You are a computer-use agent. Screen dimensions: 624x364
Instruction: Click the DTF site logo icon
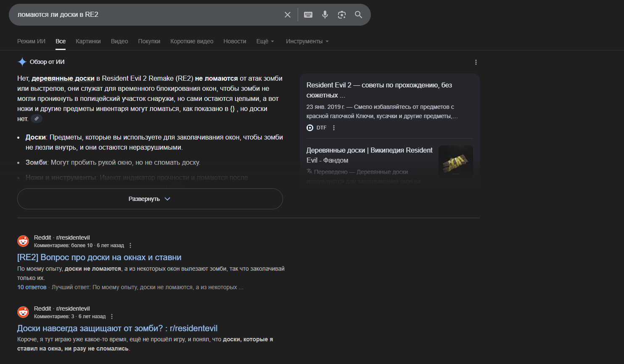pos(310,128)
